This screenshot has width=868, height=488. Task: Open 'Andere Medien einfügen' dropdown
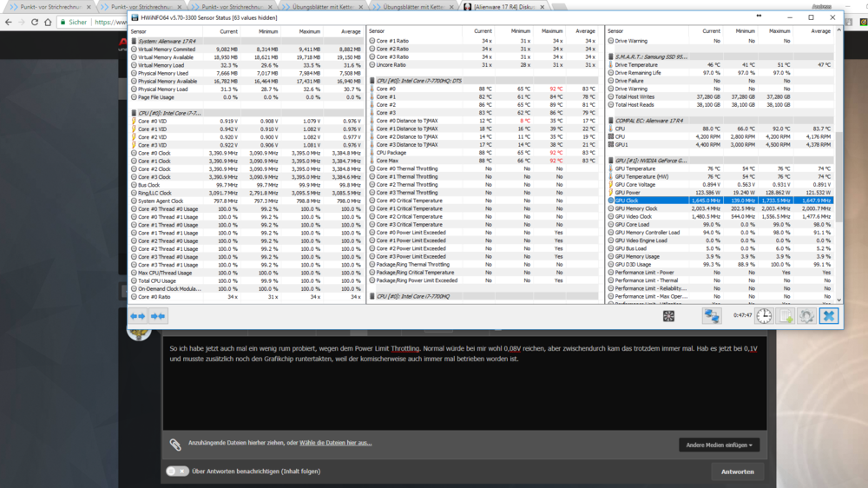pyautogui.click(x=720, y=445)
